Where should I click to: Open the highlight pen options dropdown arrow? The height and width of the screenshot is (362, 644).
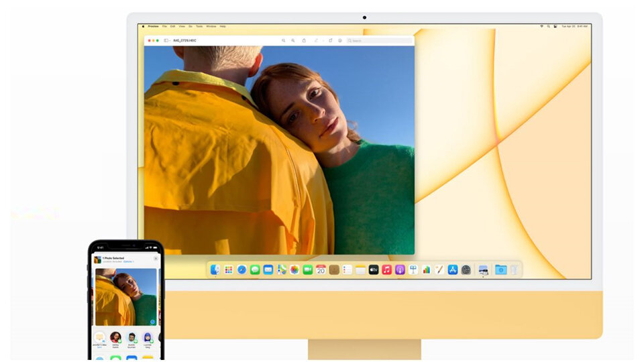[x=323, y=41]
